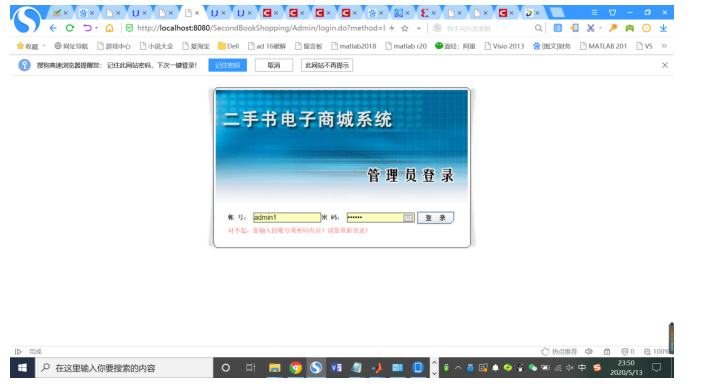Open the MATLAB 201 bookmark

tap(603, 46)
